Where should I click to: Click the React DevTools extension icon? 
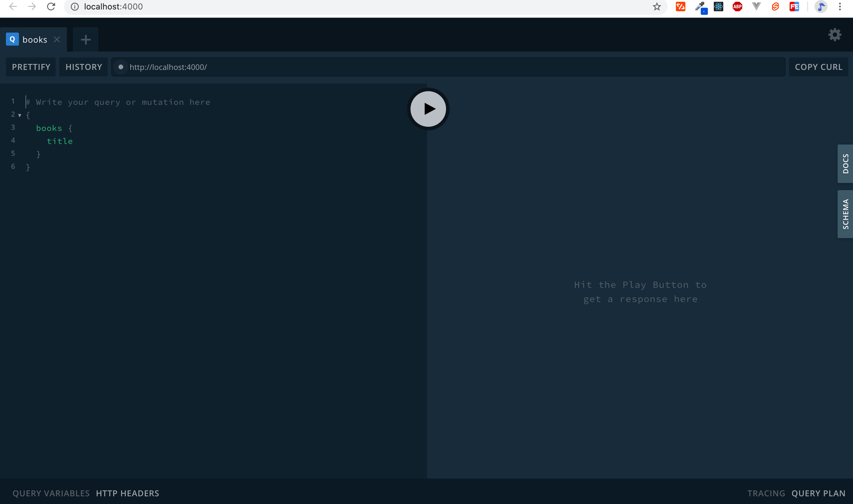click(x=718, y=7)
